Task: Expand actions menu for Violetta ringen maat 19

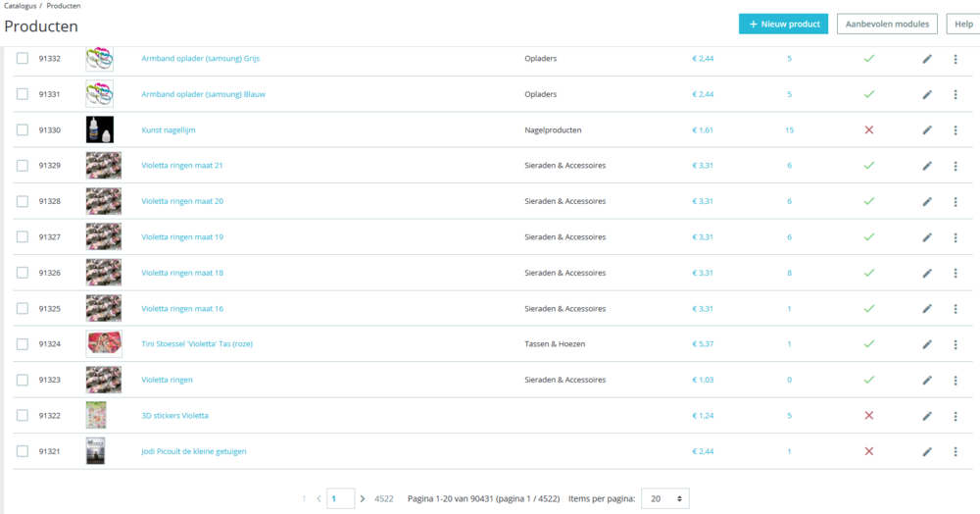Action: (955, 237)
